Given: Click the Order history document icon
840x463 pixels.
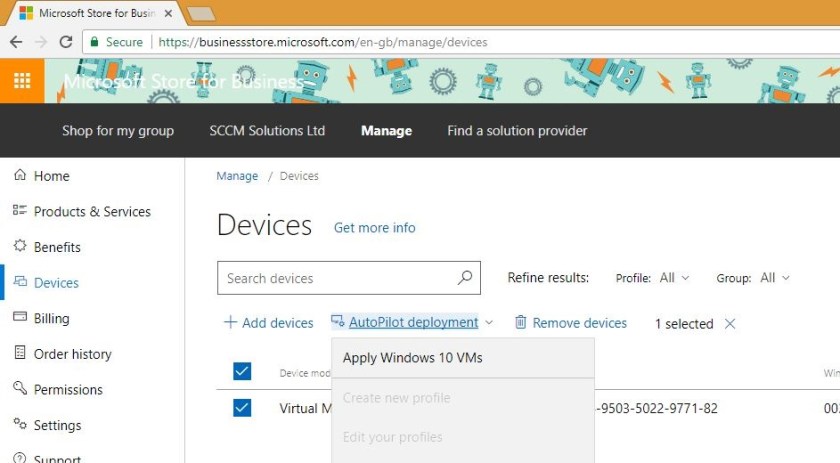Looking at the screenshot, I should (20, 352).
